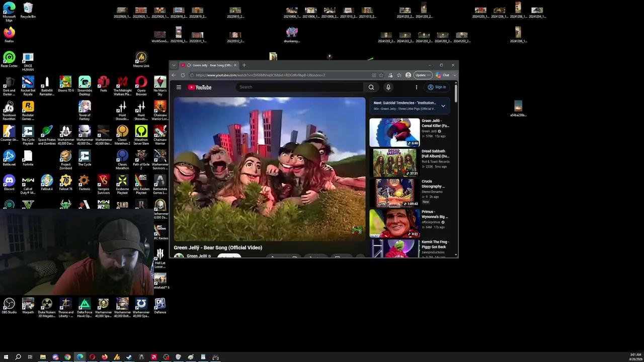
Task: Select the Vampire Survivors desktop icon
Action: click(103, 185)
